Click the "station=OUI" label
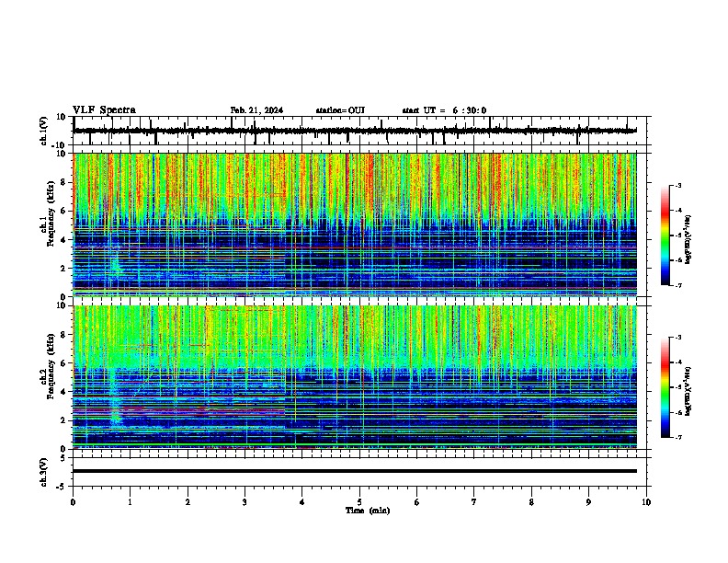The height and width of the screenshot is (563, 728). 340,110
